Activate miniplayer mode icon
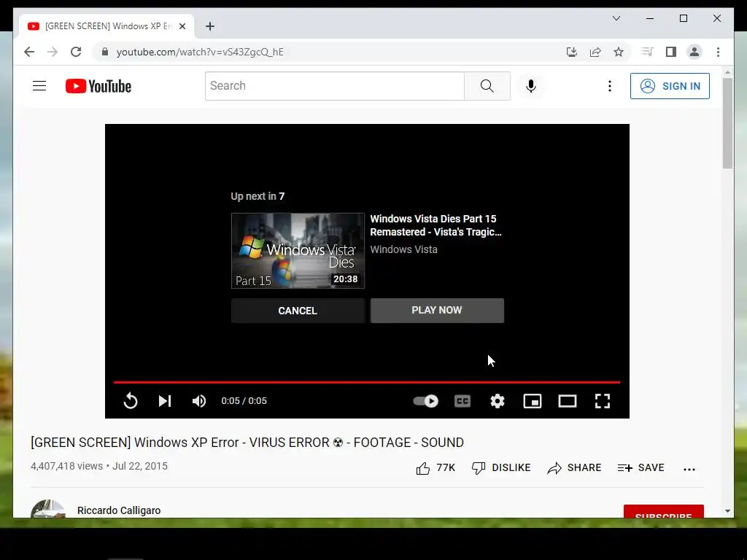747x560 pixels. click(x=532, y=401)
